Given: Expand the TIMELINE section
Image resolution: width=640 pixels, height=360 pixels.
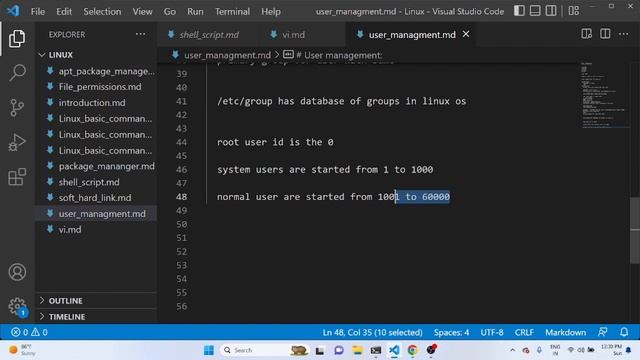Looking at the screenshot, I should (x=96, y=317).
